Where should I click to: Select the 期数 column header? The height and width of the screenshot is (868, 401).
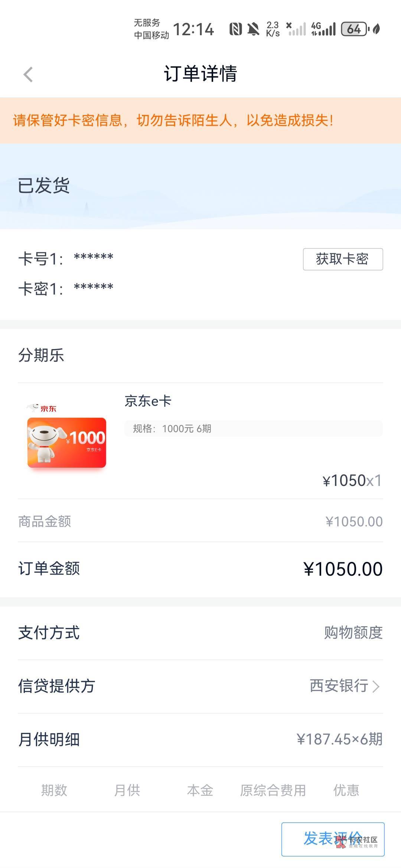(x=54, y=790)
